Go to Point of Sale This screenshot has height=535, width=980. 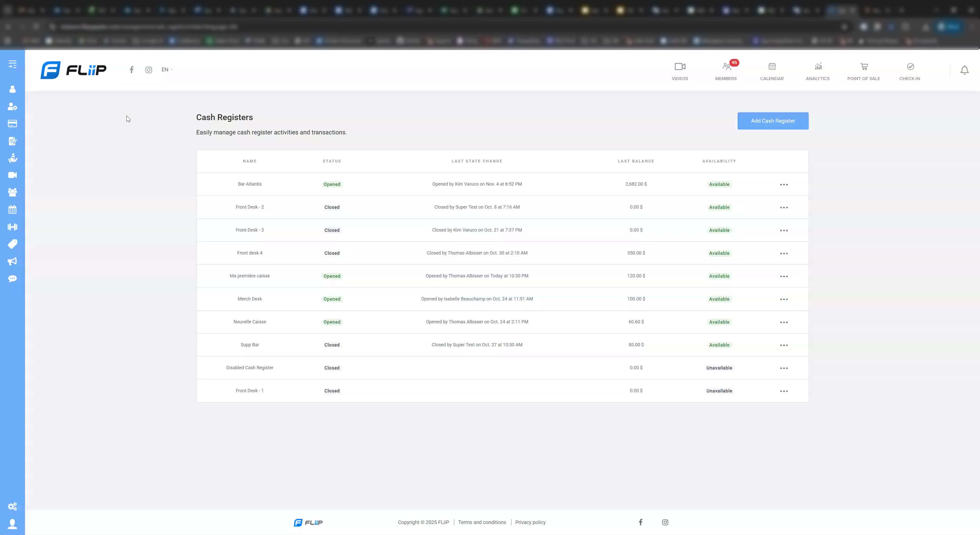coord(864,71)
